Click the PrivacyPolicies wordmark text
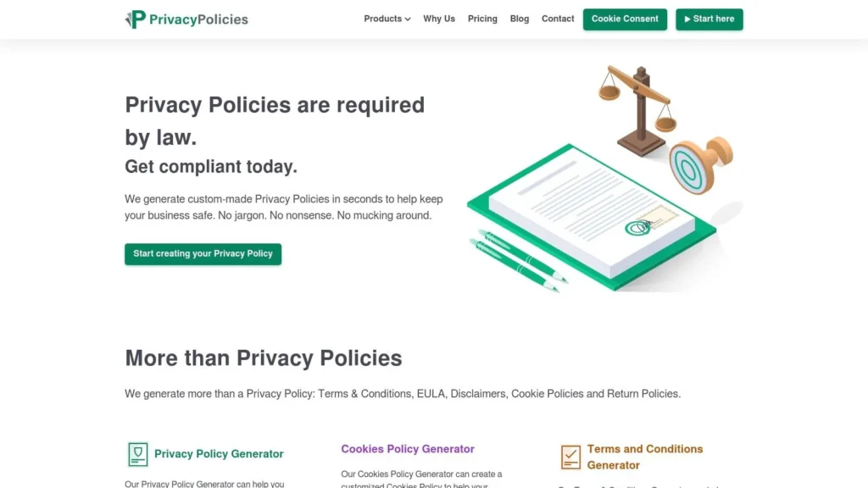This screenshot has width=868, height=488. [x=197, y=19]
